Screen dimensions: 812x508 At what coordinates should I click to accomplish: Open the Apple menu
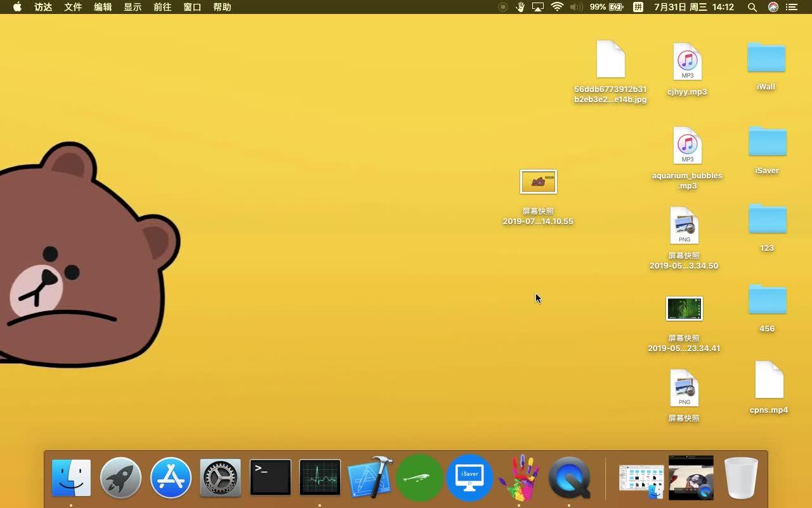point(17,7)
